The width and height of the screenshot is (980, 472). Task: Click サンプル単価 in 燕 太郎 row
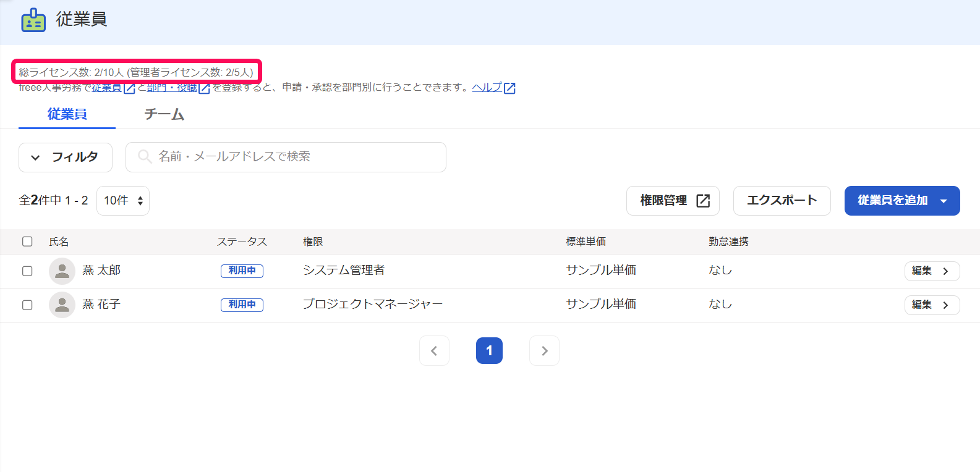pyautogui.click(x=601, y=271)
